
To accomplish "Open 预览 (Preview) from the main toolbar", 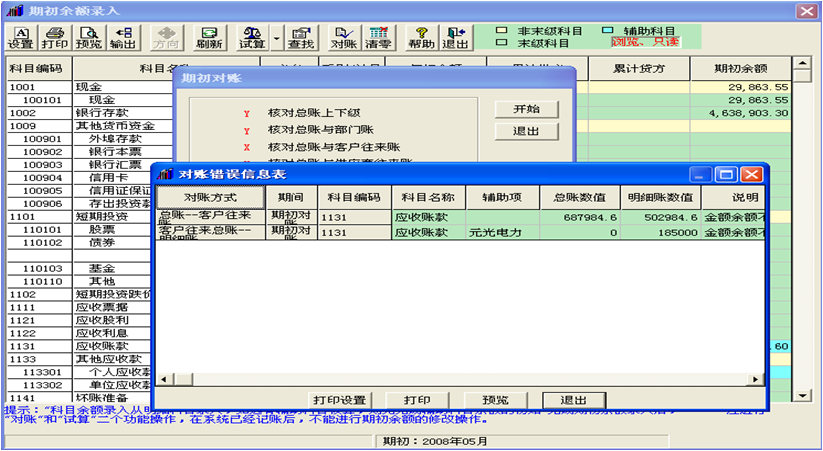I will [89, 38].
